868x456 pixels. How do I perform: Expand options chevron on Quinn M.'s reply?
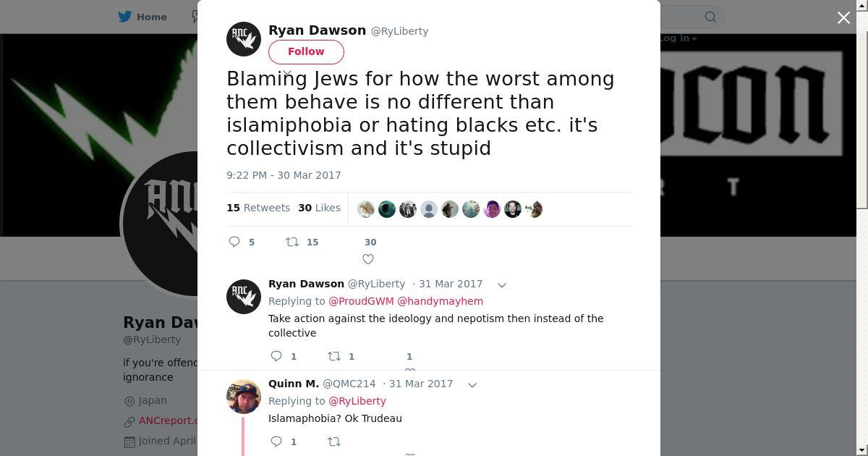click(472, 384)
